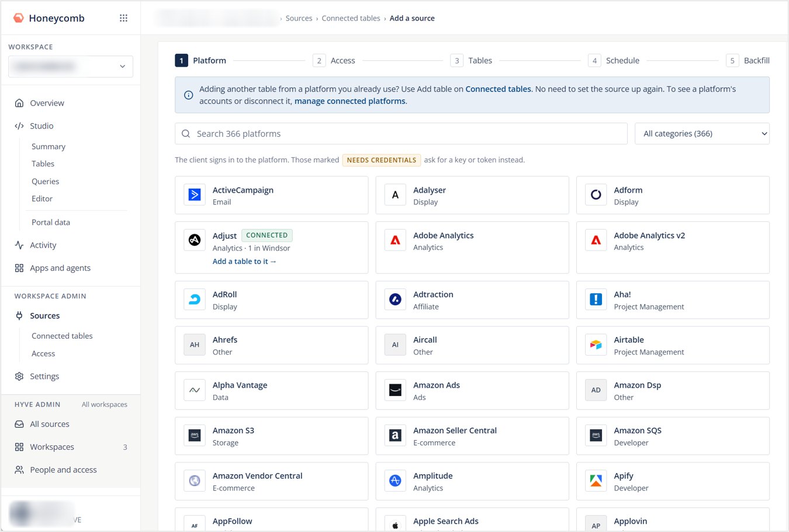The width and height of the screenshot is (789, 532).
Task: Pick the Apify platform icon
Action: [x=596, y=481]
